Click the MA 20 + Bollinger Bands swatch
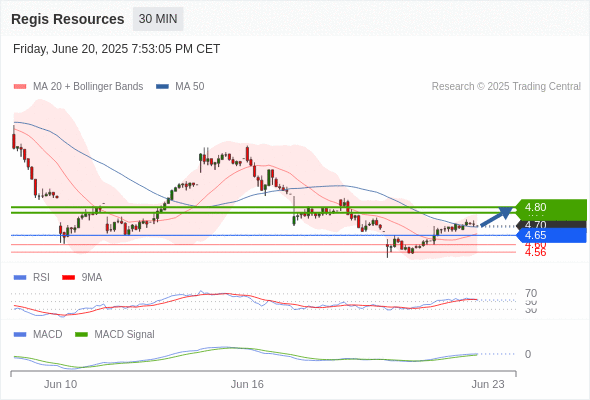 tap(20, 87)
